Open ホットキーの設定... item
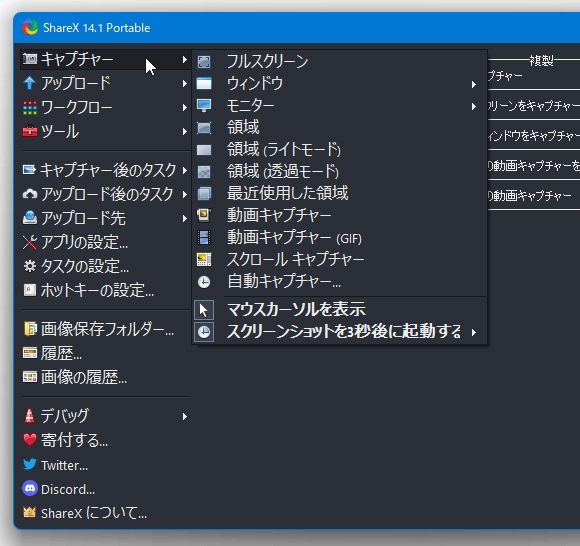580x546 pixels. pyautogui.click(x=106, y=290)
